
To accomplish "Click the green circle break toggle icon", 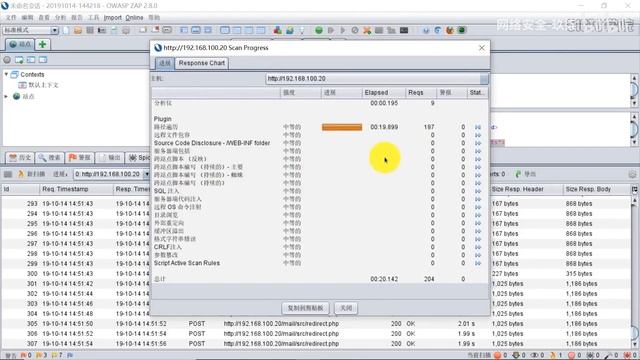I will pos(319,30).
